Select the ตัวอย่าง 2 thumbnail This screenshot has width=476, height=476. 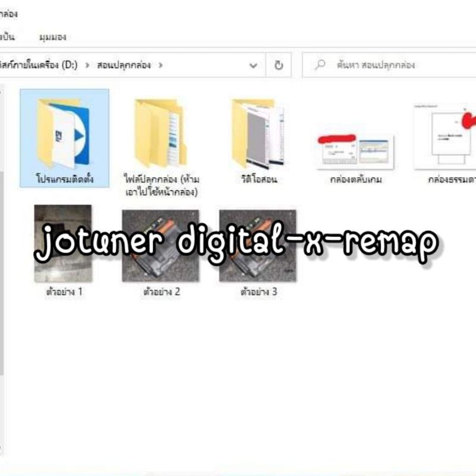[x=161, y=246]
